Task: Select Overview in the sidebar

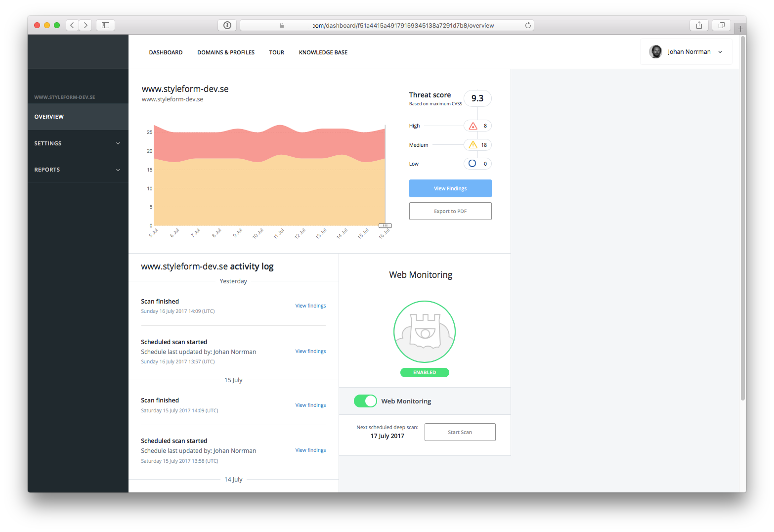Action: (78, 117)
